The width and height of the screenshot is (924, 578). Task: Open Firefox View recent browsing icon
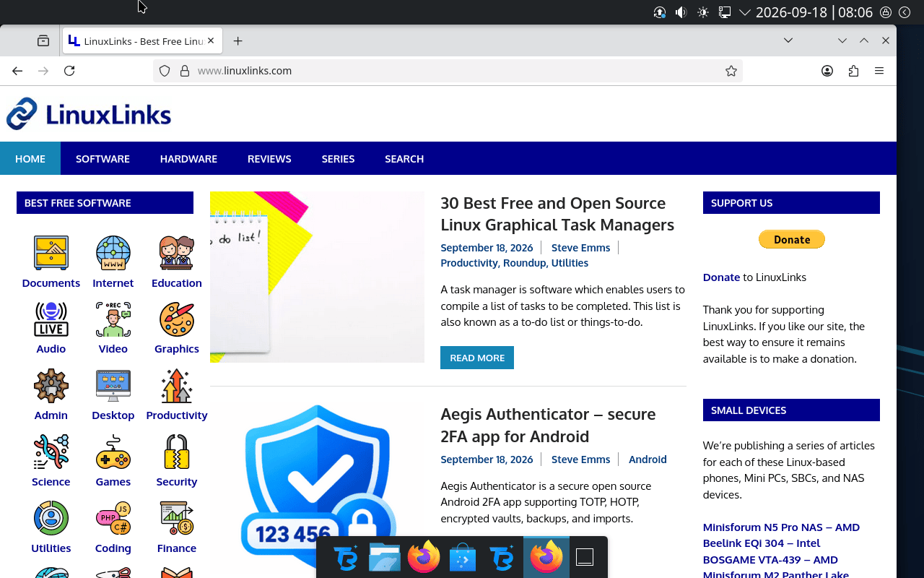pyautogui.click(x=43, y=41)
